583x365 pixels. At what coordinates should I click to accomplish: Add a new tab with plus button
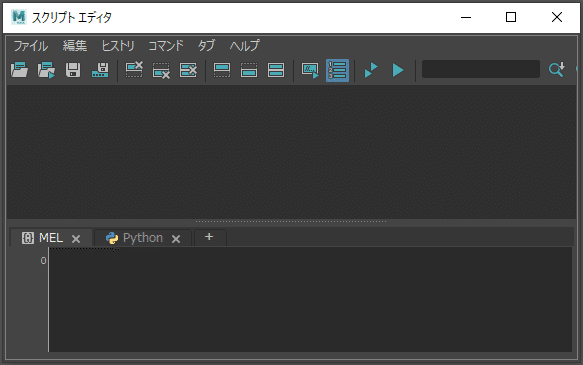(x=209, y=237)
